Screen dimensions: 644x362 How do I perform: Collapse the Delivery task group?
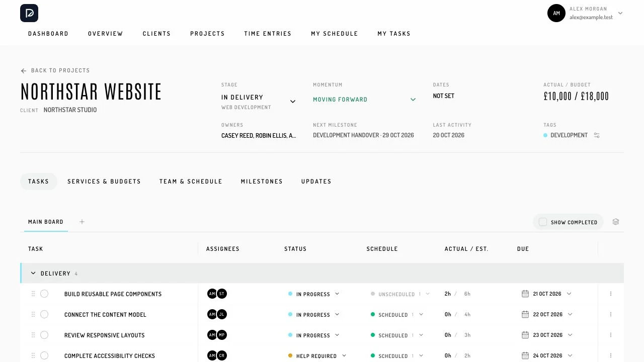(33, 274)
